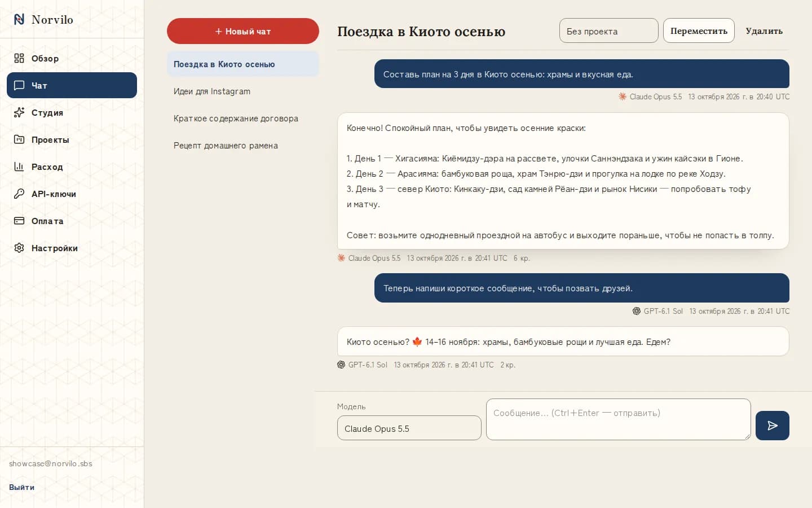Send message with the paper plane button
Viewport: 812px width, 508px height.
[x=773, y=426]
